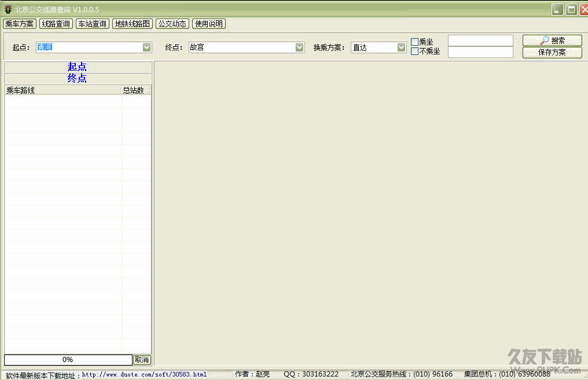The width and height of the screenshot is (588, 380).
Task: Click 集团总机 (010) 63960088 text
Action: [507, 374]
